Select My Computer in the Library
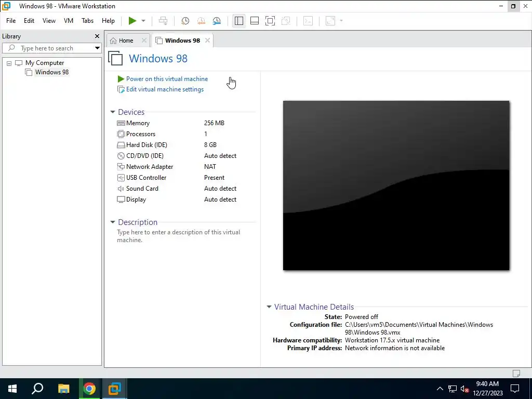Viewport: 532px width, 399px height. coord(45,63)
